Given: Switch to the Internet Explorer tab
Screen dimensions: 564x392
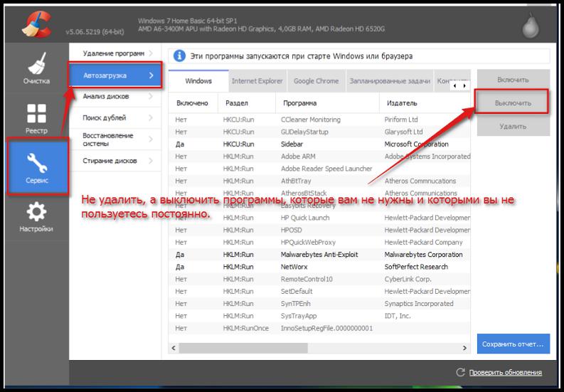Looking at the screenshot, I should [257, 81].
